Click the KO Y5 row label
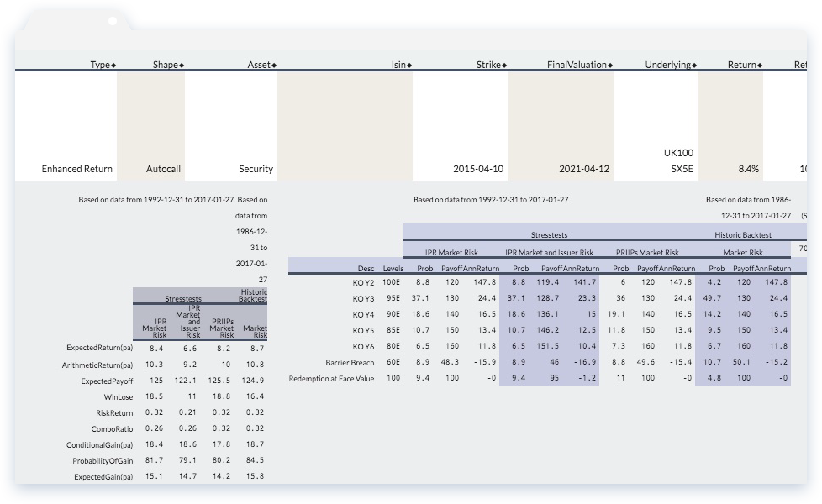This screenshot has width=822, height=504. tap(363, 331)
